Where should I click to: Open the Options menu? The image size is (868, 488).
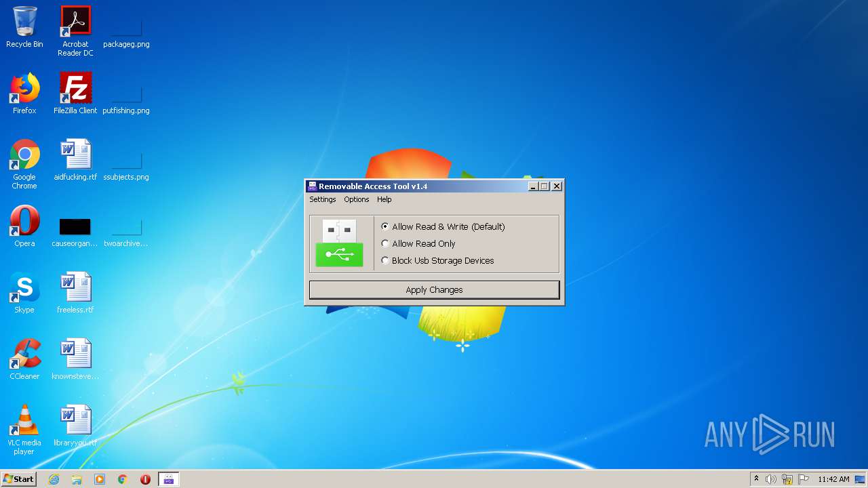(x=357, y=199)
